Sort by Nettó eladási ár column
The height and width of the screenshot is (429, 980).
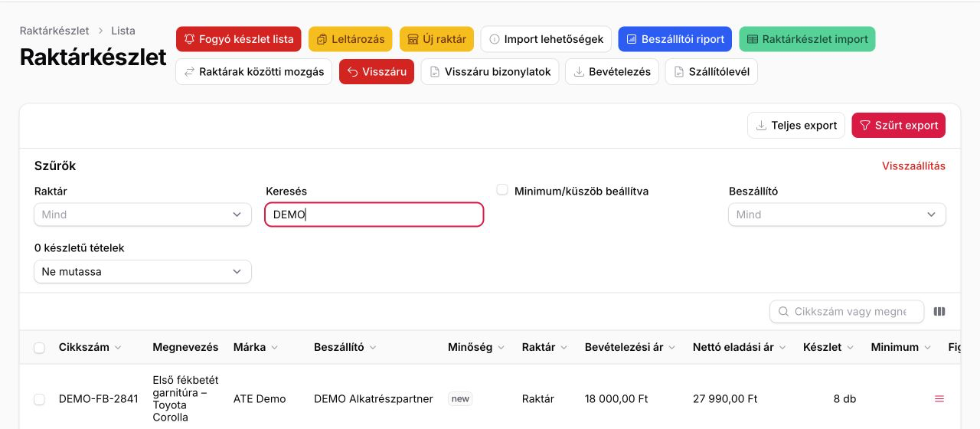(x=740, y=347)
